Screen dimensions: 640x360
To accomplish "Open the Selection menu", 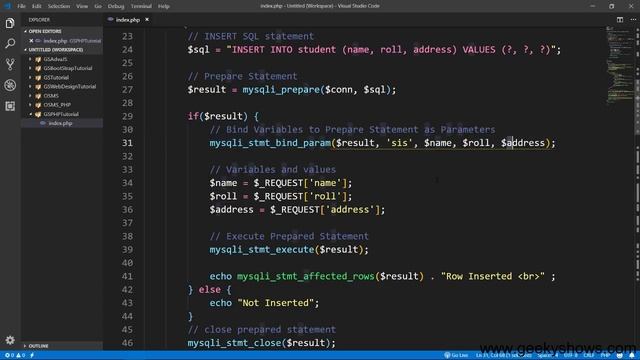I will click(x=59, y=6).
